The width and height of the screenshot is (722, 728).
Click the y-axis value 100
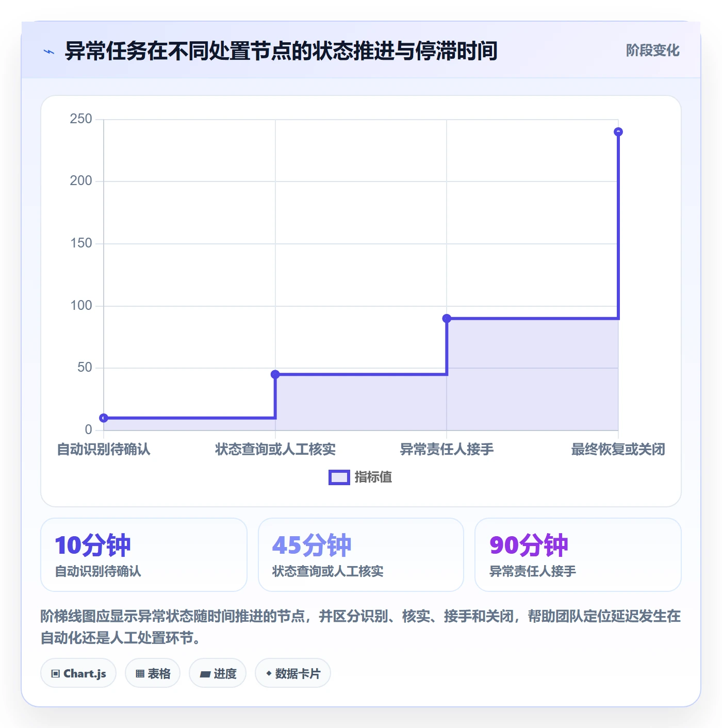point(81,306)
